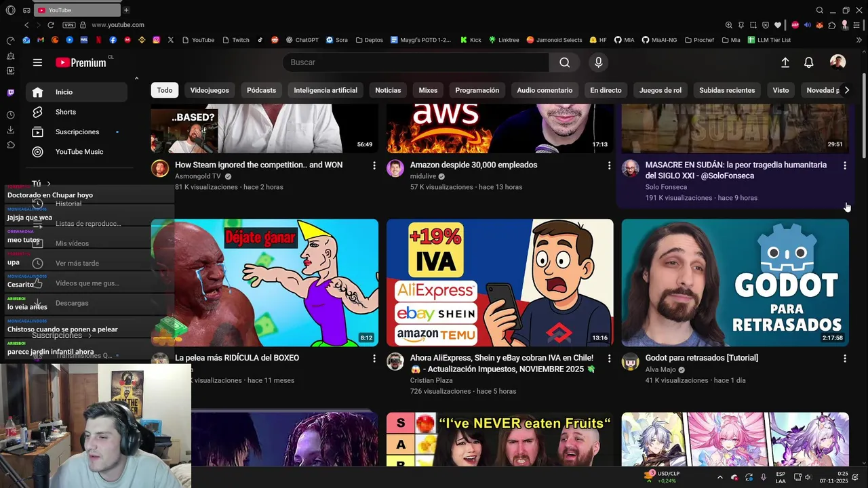Open the Instagram bookmark icon

click(156, 40)
